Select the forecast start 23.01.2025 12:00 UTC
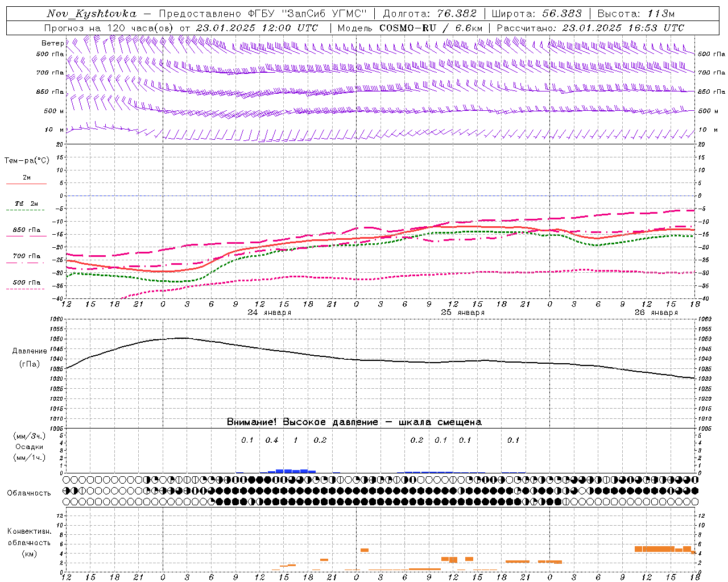 pos(257,28)
